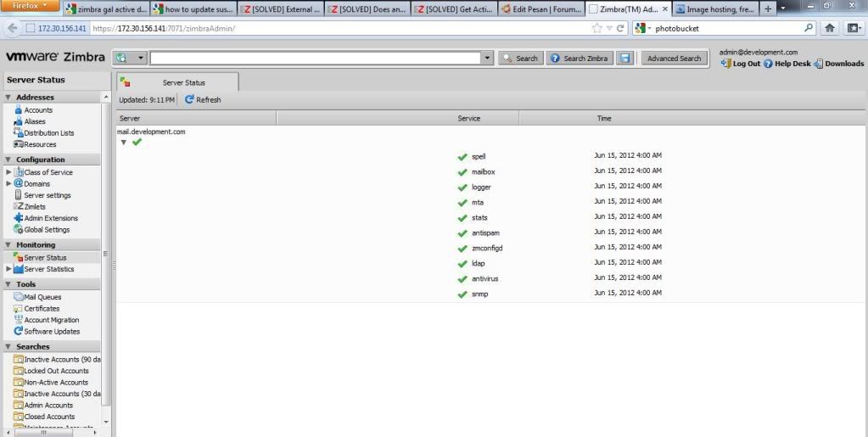Click the Admin Accounts folder icon
Viewport: 868px width, 437px height.
tap(19, 405)
